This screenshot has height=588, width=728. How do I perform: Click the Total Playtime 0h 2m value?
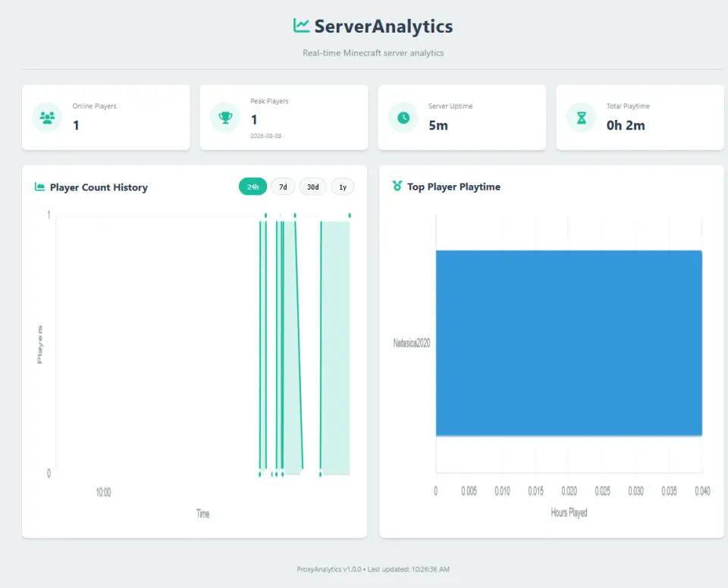(x=626, y=125)
